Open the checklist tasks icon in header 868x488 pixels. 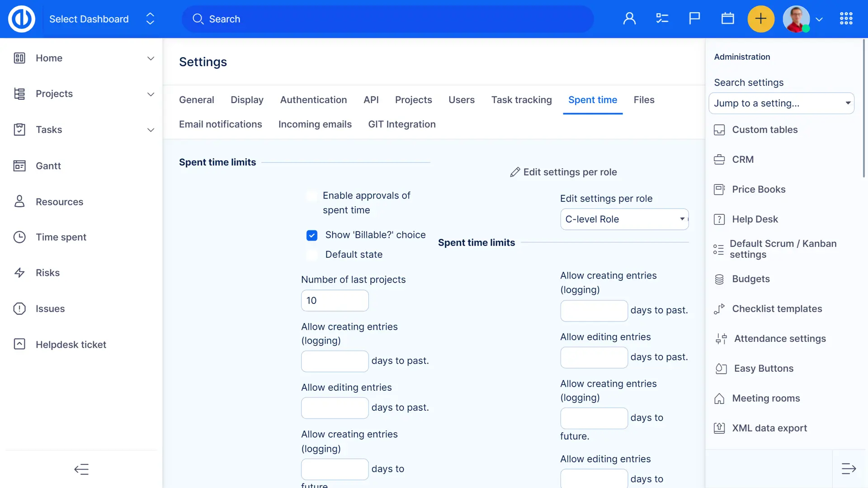[662, 19]
